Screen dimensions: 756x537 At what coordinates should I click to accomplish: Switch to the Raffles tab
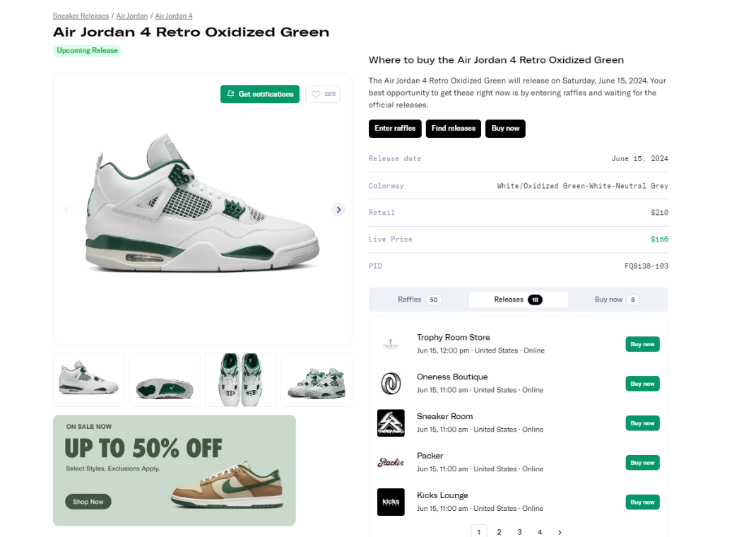[x=419, y=300]
